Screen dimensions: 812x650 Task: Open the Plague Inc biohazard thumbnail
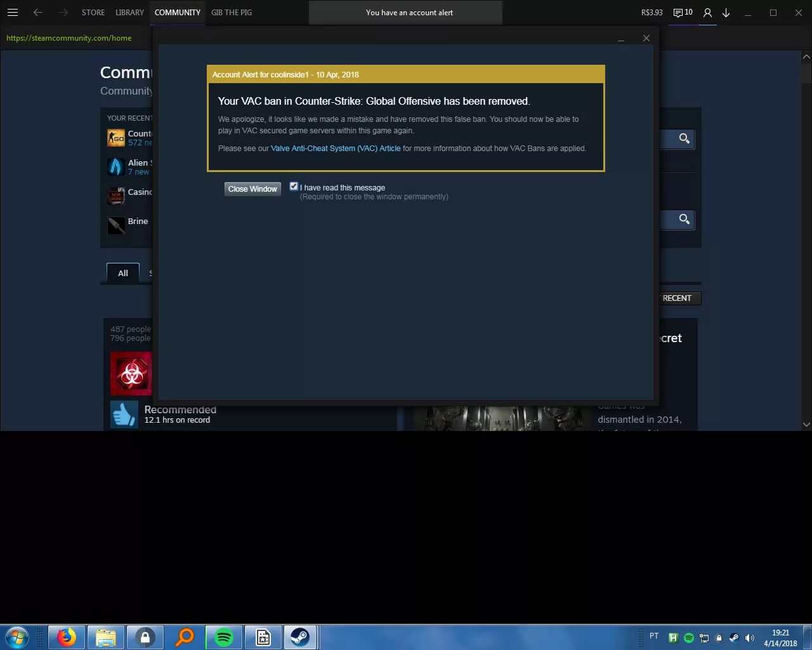(131, 374)
